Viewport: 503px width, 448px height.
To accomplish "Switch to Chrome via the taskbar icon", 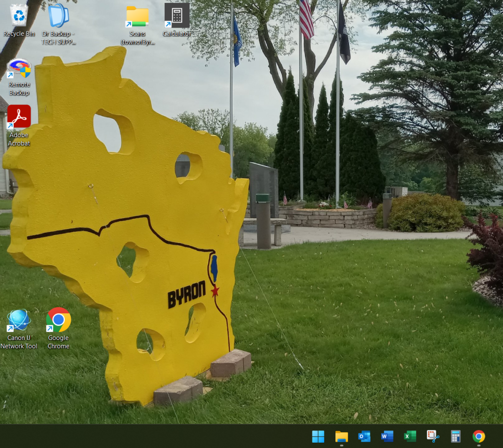I will [478, 436].
